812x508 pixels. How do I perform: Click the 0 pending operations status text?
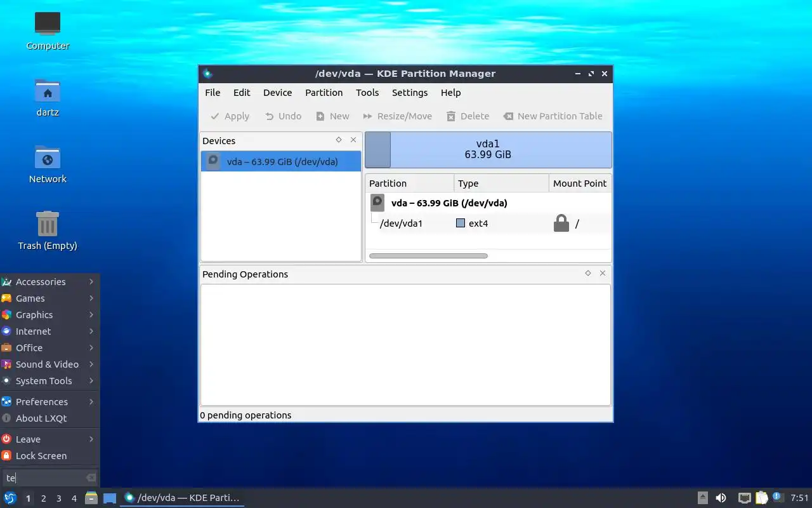pos(246,415)
